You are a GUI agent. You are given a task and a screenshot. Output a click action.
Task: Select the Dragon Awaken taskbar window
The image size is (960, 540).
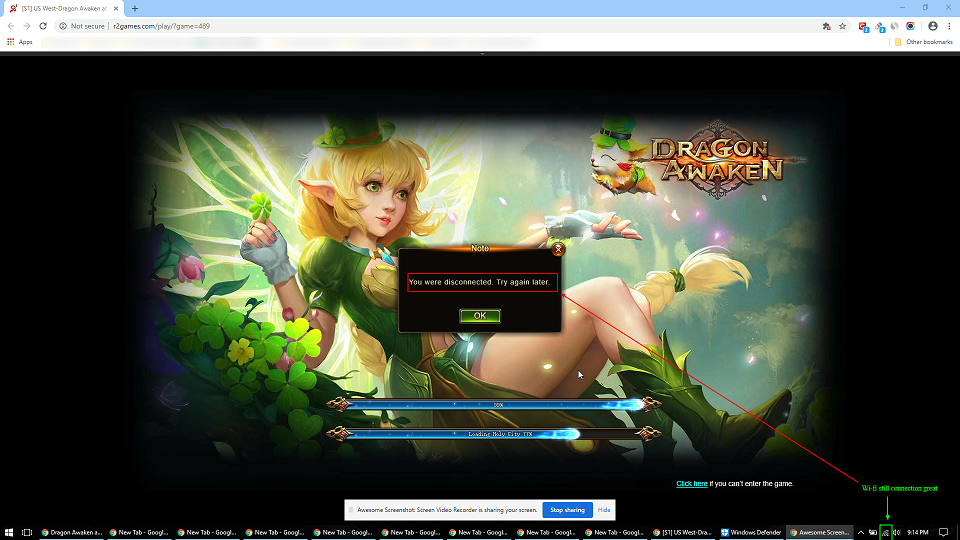coord(71,532)
